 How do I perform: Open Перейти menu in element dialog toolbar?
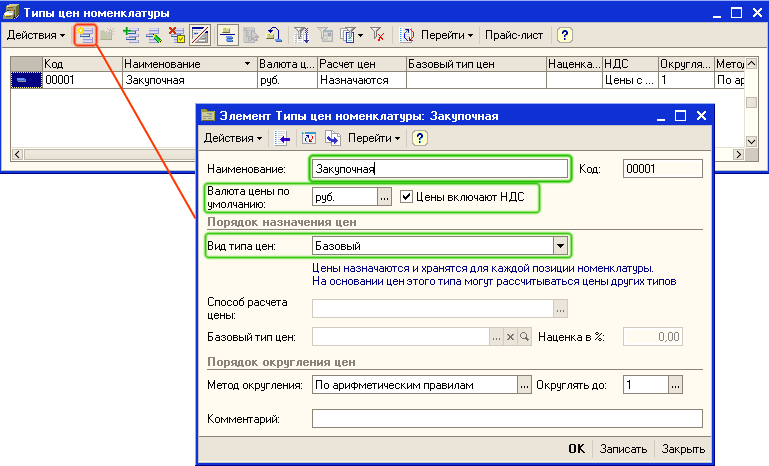[374, 138]
